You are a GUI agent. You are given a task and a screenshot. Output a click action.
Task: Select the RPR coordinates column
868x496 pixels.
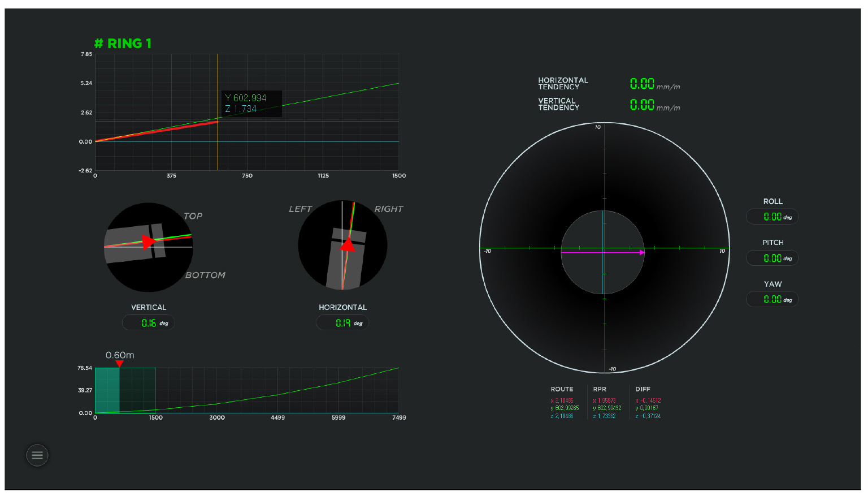pyautogui.click(x=606, y=408)
